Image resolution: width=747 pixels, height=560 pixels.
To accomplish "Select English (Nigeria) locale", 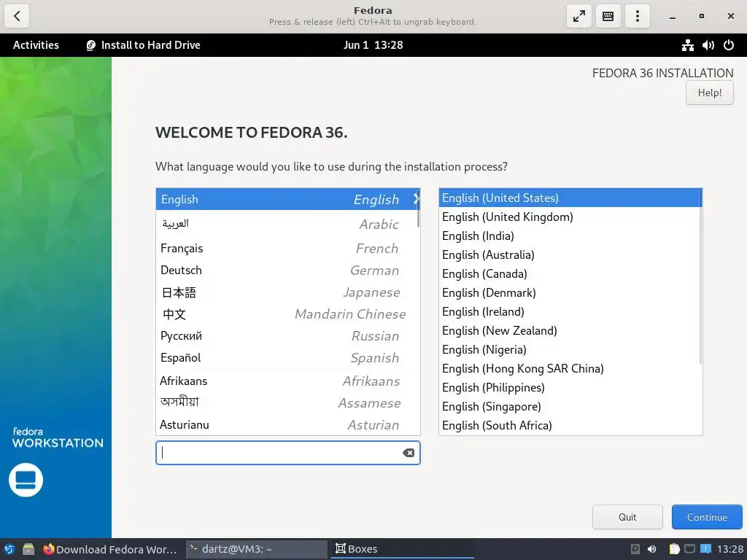I will pyautogui.click(x=570, y=349).
